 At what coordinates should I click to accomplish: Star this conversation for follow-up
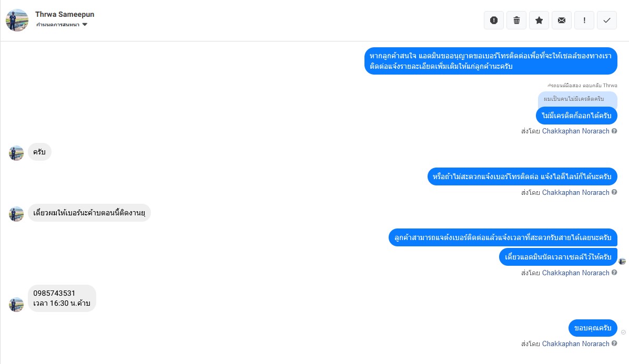[539, 20]
